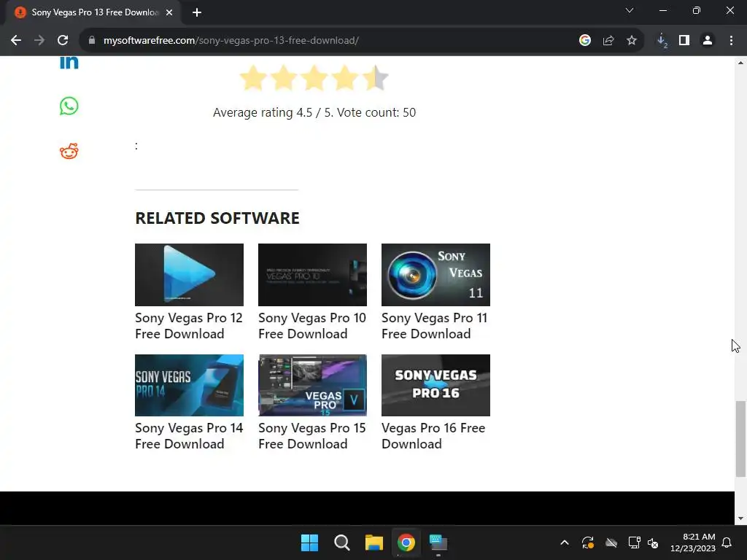The image size is (747, 560).
Task: Follow Sony Vegas Pro 14 Free Download link
Action: tap(189, 436)
